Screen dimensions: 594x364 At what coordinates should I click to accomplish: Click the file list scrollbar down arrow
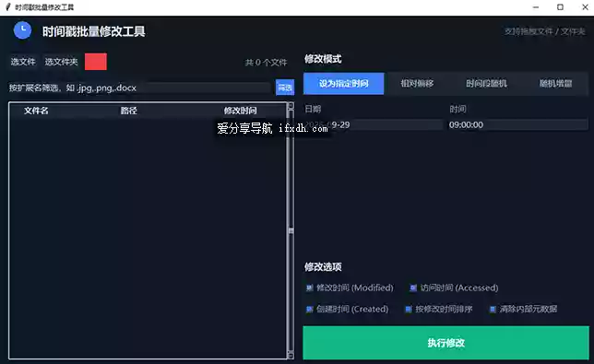tap(291, 355)
